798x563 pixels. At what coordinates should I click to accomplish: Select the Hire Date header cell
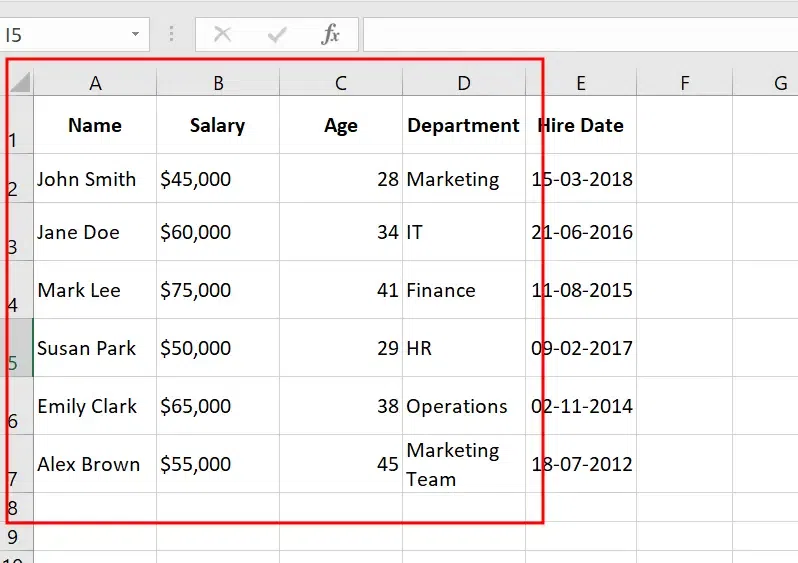(x=581, y=125)
